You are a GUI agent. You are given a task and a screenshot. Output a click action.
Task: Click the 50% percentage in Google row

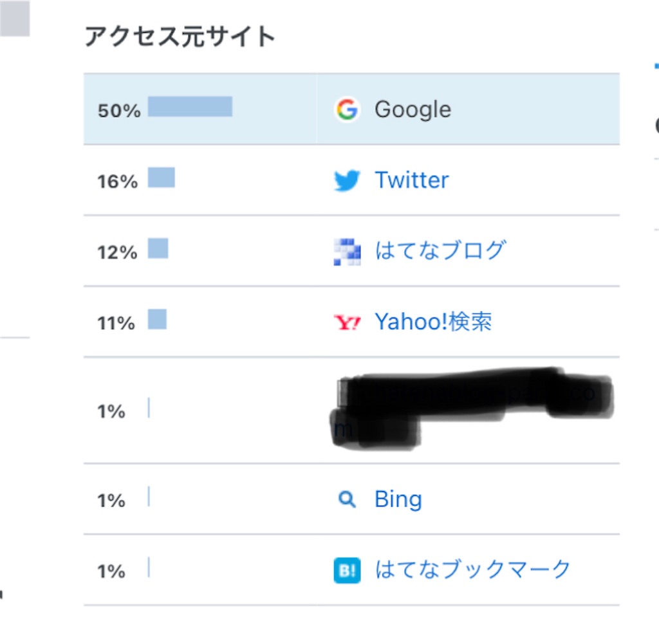(119, 111)
